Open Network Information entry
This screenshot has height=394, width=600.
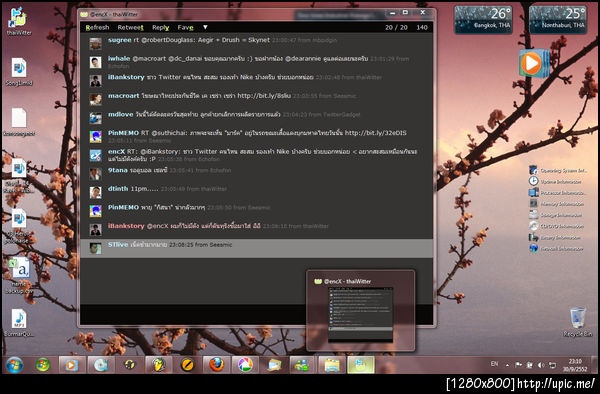(x=556, y=249)
